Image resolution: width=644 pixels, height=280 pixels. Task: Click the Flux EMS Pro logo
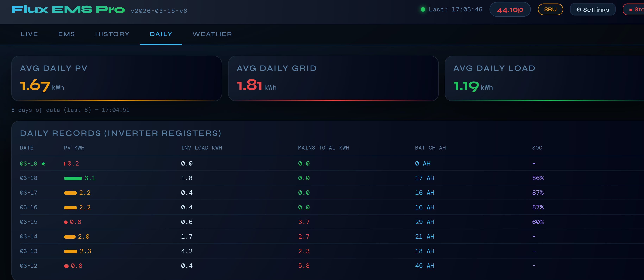pyautogui.click(x=68, y=10)
